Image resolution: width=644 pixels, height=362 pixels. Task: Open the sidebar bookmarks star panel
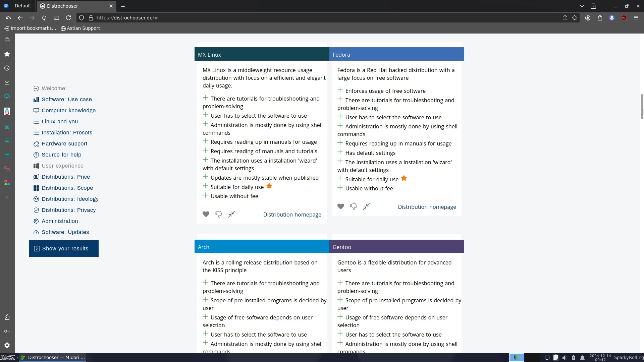[x=7, y=54]
